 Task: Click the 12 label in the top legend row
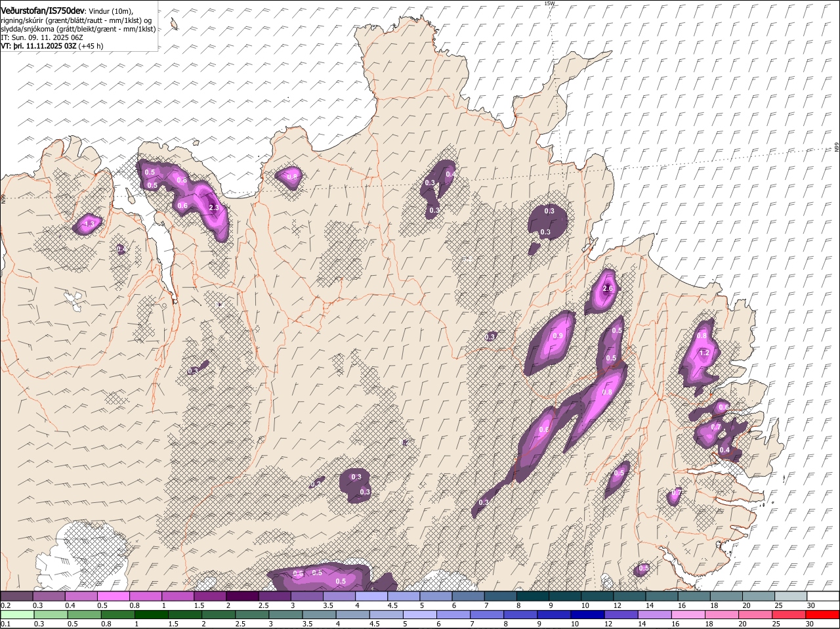click(x=617, y=605)
